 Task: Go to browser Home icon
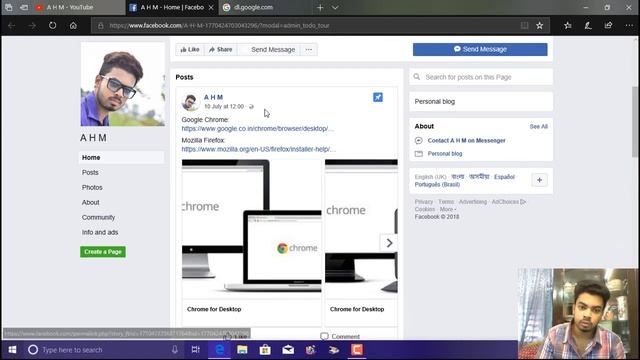coord(73,25)
